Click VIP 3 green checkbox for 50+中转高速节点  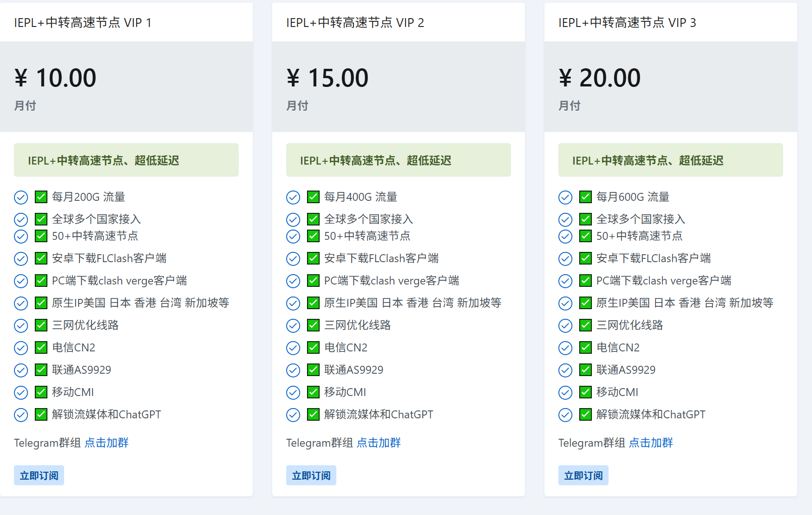pyautogui.click(x=586, y=236)
